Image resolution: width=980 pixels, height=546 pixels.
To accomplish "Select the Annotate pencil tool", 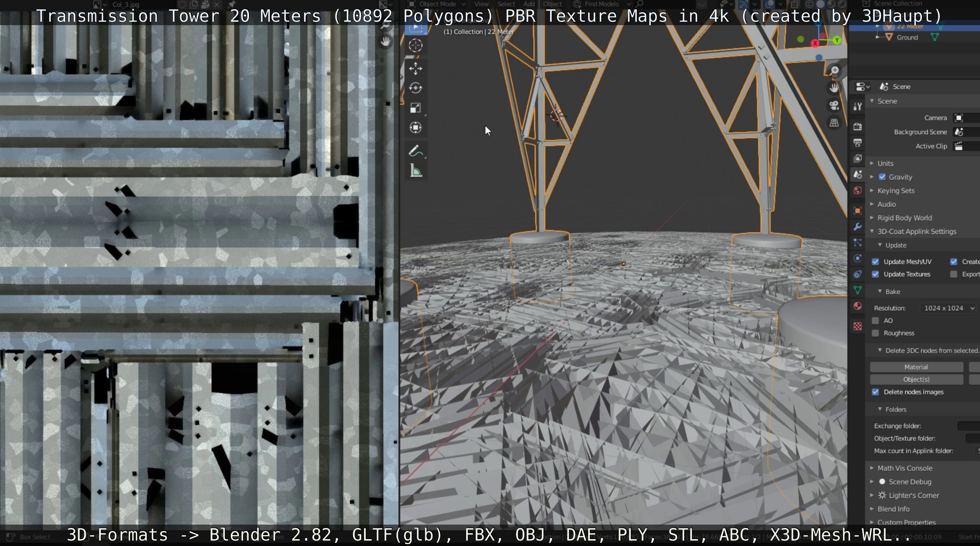I will 416,151.
